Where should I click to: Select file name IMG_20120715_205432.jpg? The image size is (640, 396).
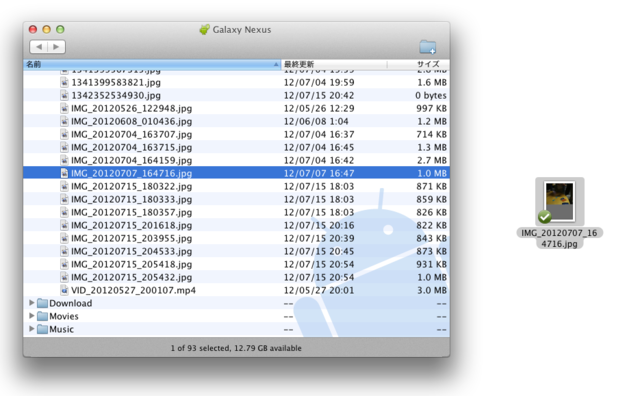pos(131,278)
